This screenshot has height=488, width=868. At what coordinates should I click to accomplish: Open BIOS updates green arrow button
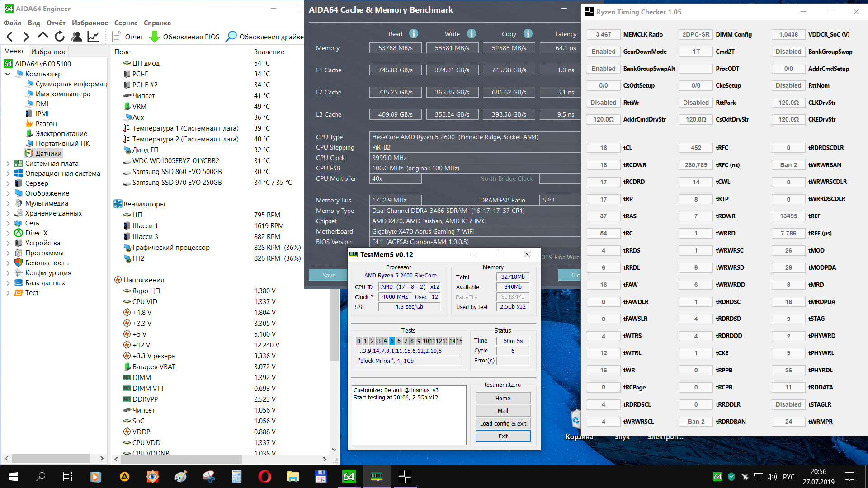pos(155,37)
